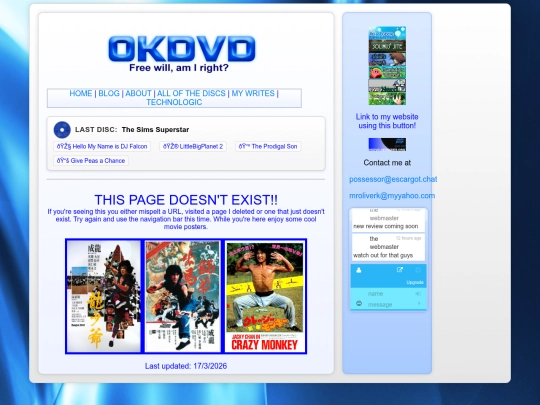Viewport: 540px width, 405px height.
Task: Click the first Jackie Chan movie poster
Action: click(103, 296)
